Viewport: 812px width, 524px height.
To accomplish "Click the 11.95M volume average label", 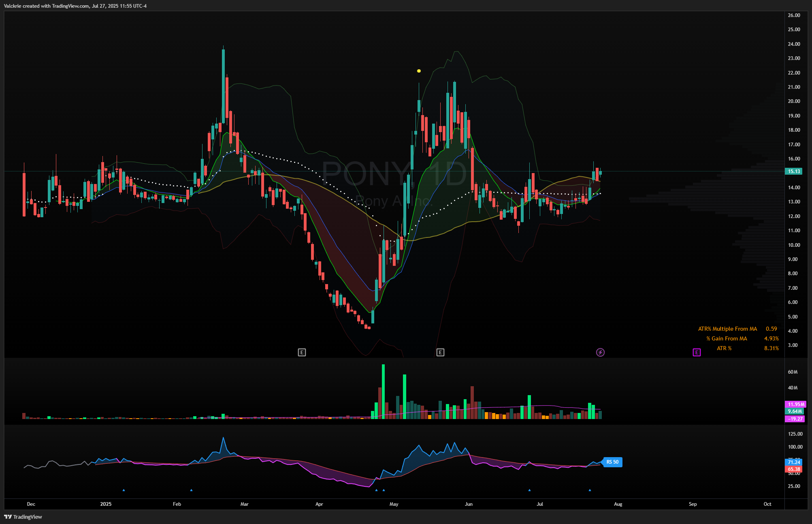I will [x=795, y=404].
